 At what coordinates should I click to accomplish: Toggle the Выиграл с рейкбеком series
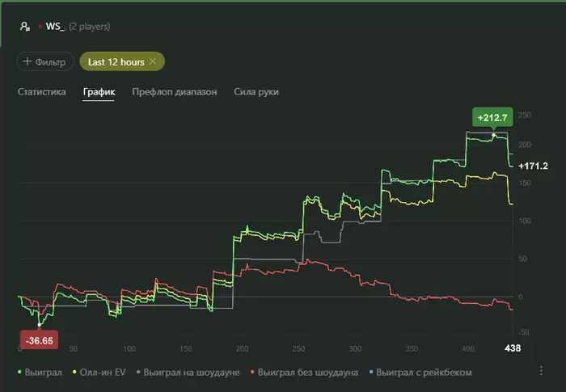point(420,372)
